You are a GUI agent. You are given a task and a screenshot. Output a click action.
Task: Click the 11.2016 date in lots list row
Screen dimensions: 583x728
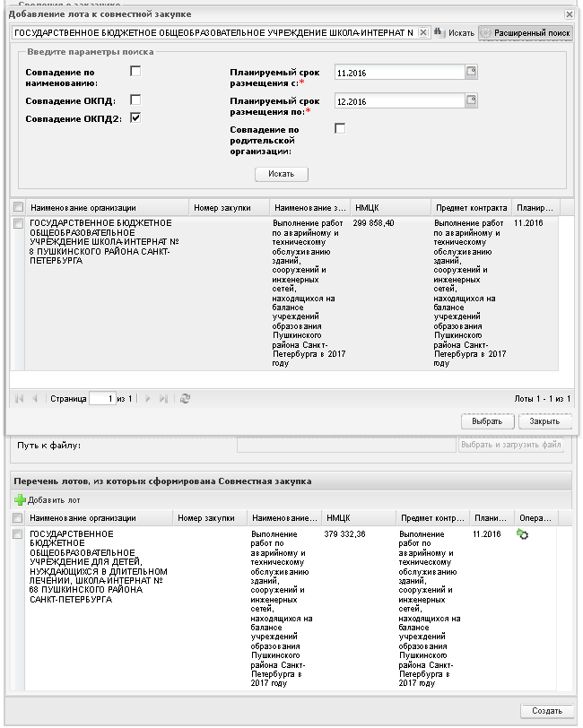coord(487,534)
